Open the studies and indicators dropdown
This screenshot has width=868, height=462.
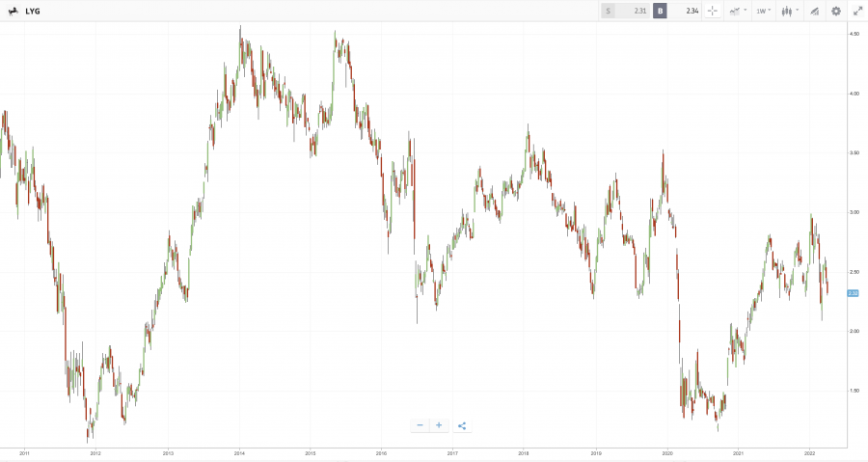[x=738, y=11]
